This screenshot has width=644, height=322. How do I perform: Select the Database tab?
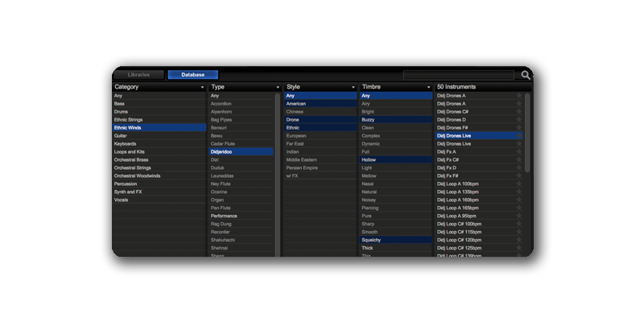pos(192,75)
